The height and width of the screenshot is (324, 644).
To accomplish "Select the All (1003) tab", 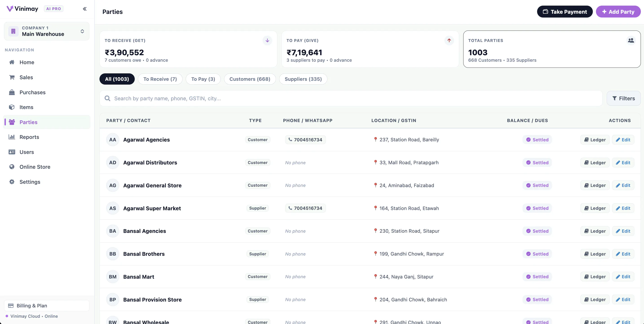I will [x=117, y=79].
